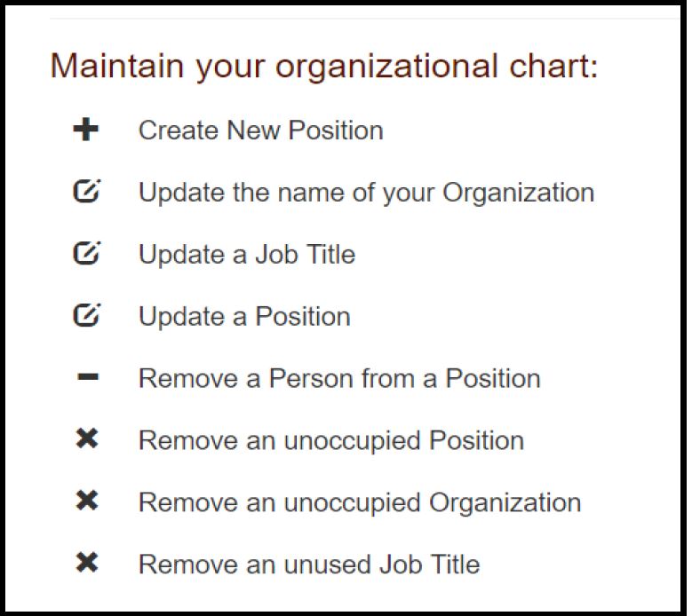Click the plus icon for Create New Position
The image size is (700, 616).
pyautogui.click(x=85, y=130)
